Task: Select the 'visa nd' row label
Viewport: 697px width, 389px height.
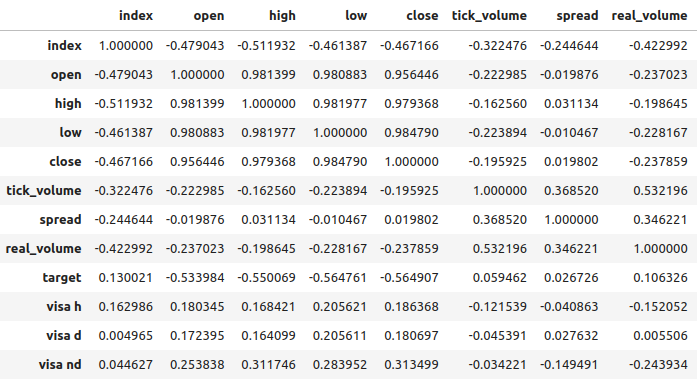Action: (60, 365)
